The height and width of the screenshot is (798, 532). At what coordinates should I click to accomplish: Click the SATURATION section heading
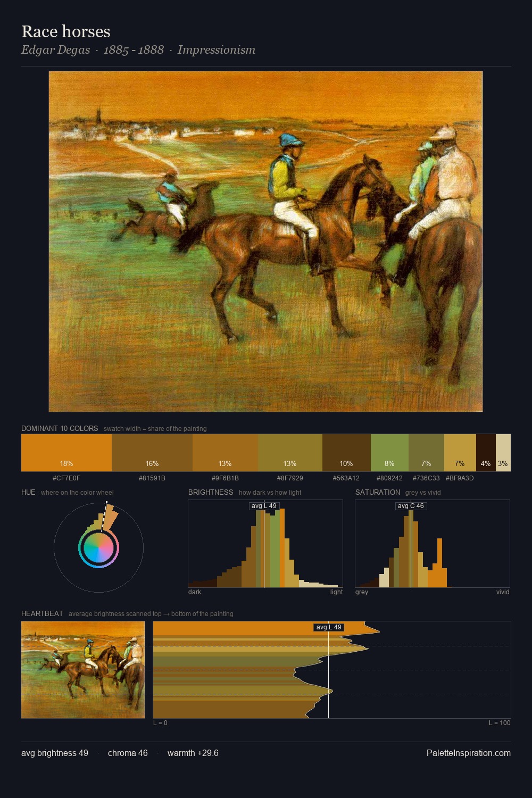coord(378,492)
